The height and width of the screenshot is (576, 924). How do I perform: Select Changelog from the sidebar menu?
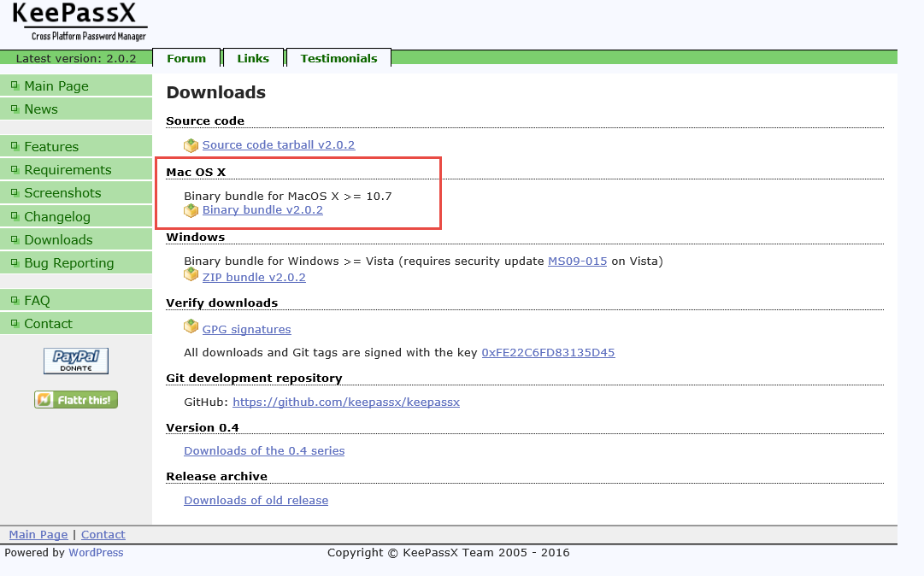pyautogui.click(x=57, y=217)
